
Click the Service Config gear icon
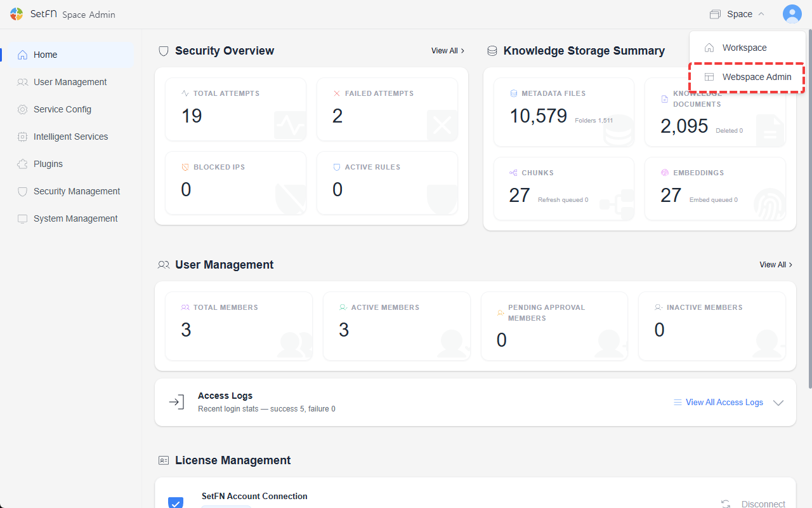23,109
